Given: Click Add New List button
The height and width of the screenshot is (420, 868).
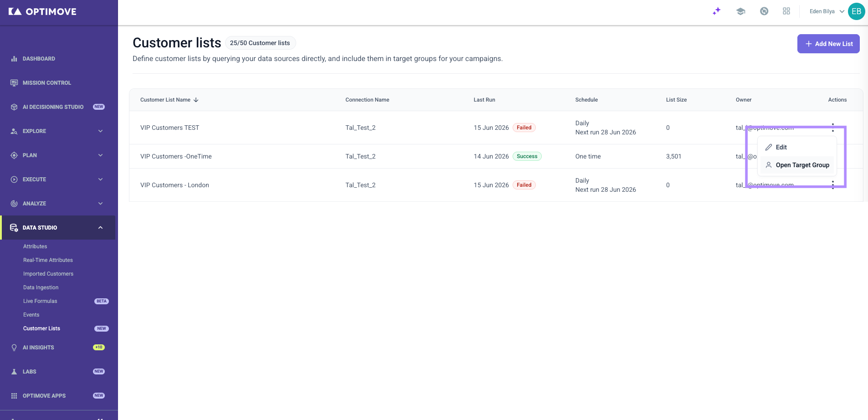Looking at the screenshot, I should [828, 44].
